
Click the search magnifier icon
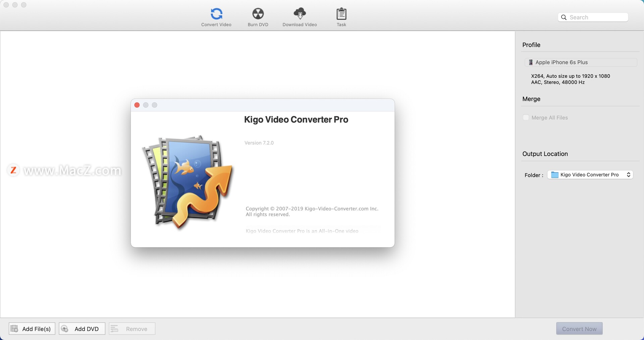pyautogui.click(x=564, y=17)
